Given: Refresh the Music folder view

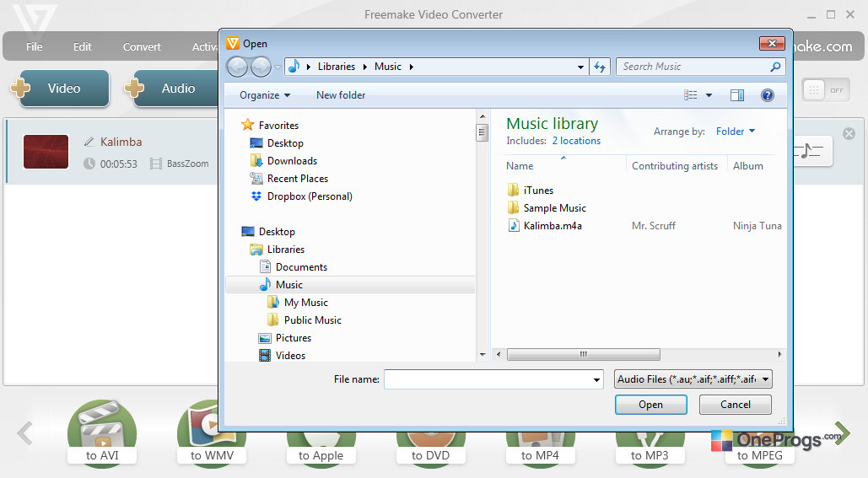Looking at the screenshot, I should point(600,67).
